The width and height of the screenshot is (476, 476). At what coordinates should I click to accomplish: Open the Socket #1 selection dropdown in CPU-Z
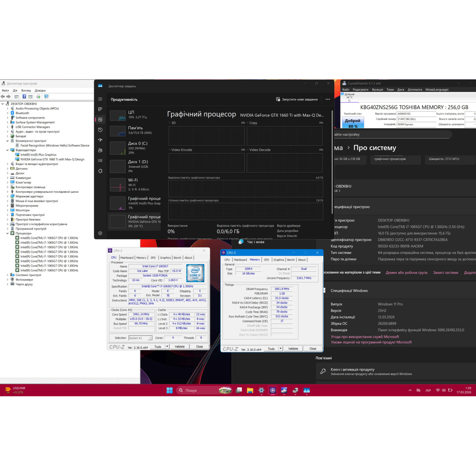tap(140, 338)
